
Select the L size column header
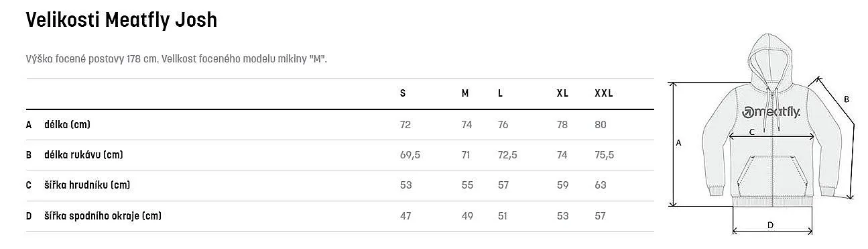pos(500,93)
